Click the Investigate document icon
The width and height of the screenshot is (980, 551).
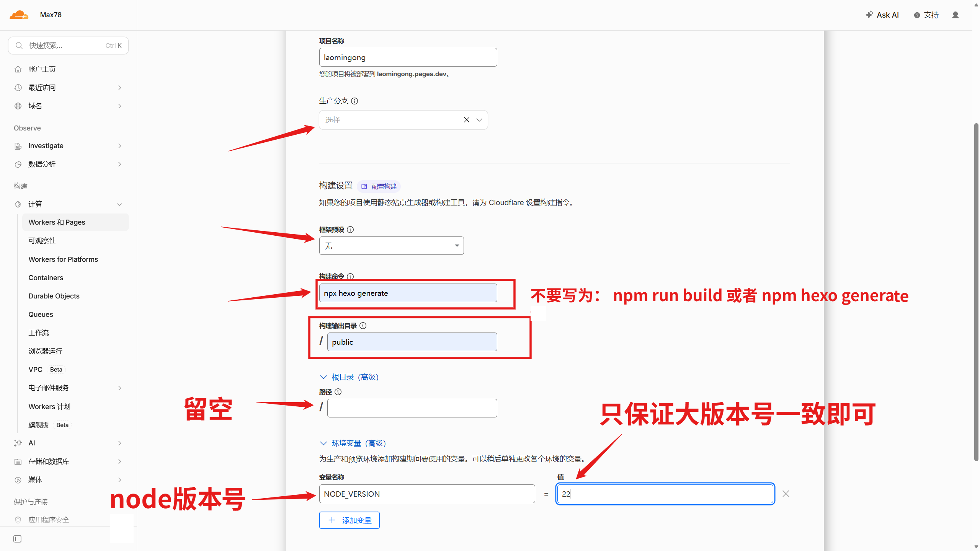(18, 146)
